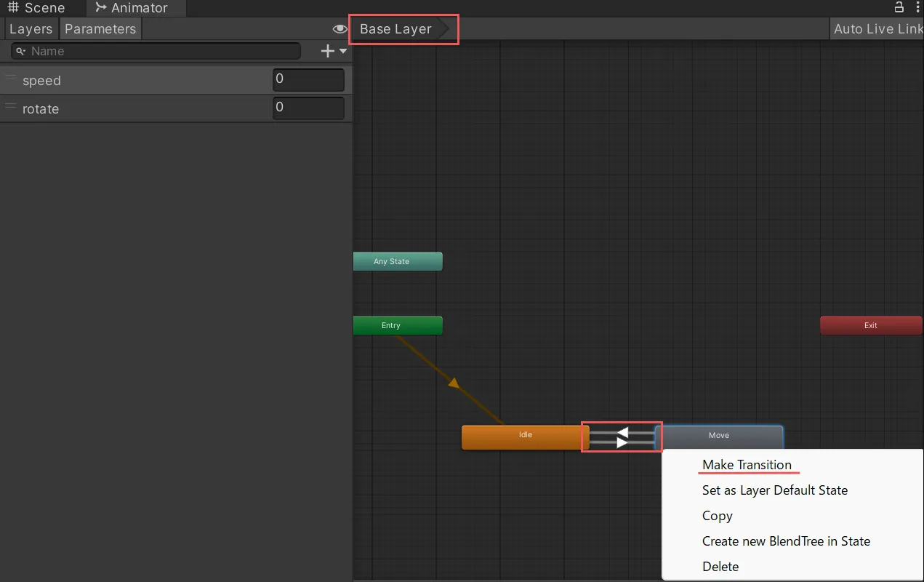
Task: Select the left-pointing transition arrow between states
Action: [622, 432]
